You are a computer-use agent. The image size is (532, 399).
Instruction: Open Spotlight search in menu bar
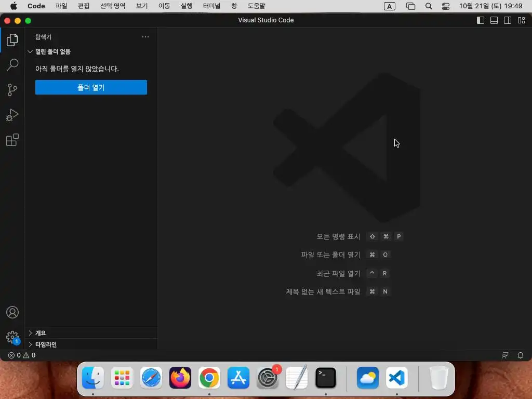[429, 6]
